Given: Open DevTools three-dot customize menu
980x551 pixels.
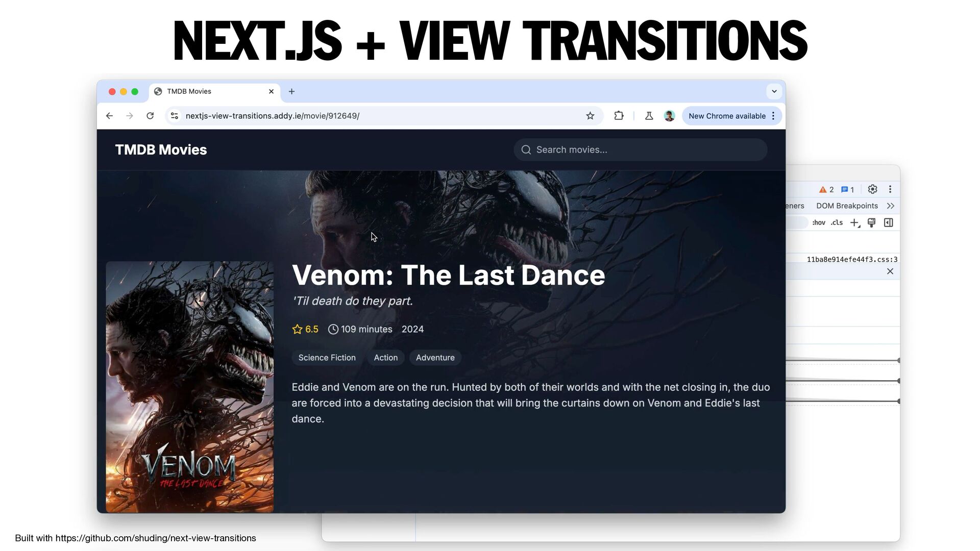Looking at the screenshot, I should click(x=890, y=189).
